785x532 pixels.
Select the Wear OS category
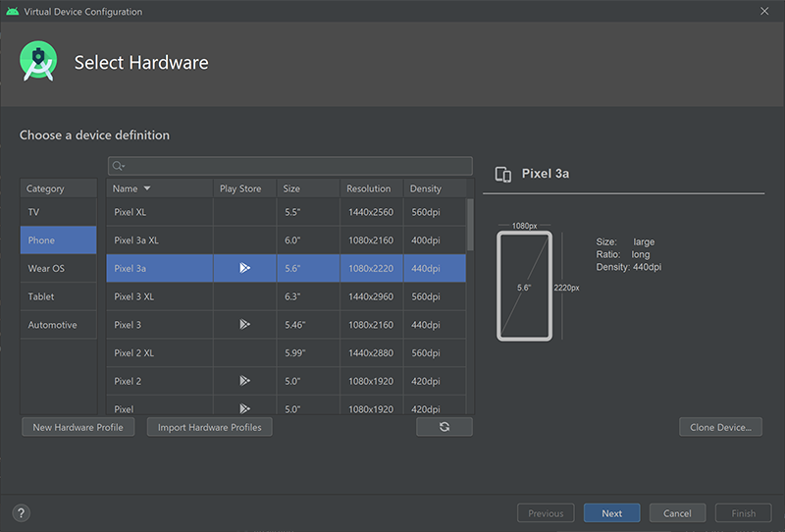point(59,268)
